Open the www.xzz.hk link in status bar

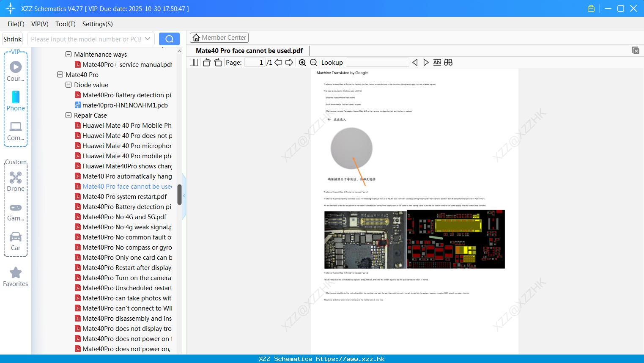pyautogui.click(x=350, y=359)
